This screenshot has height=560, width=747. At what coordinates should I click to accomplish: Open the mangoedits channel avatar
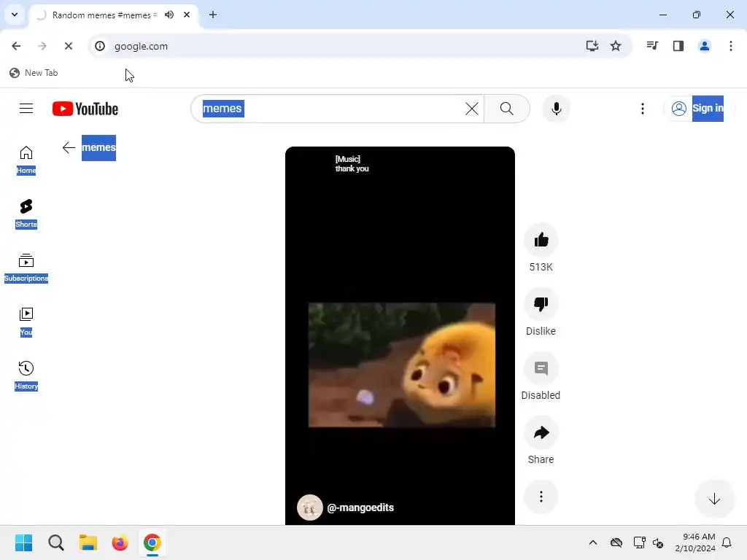point(309,507)
